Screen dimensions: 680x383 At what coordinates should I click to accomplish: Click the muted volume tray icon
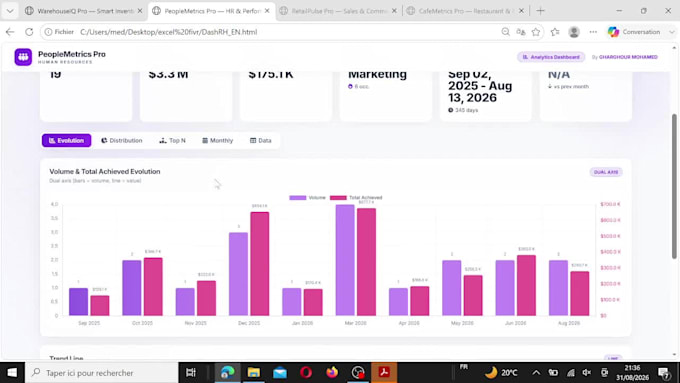[587, 373]
